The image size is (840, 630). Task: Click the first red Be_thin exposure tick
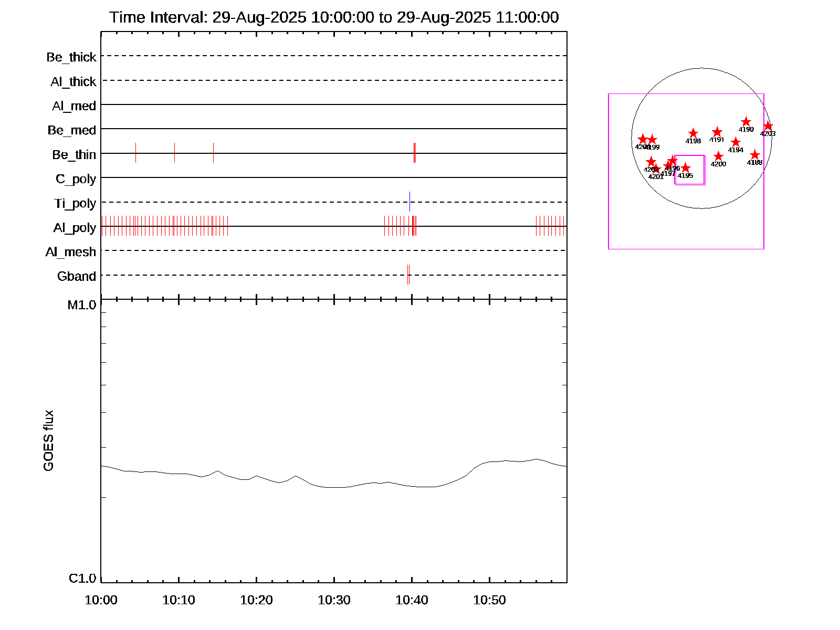point(135,153)
